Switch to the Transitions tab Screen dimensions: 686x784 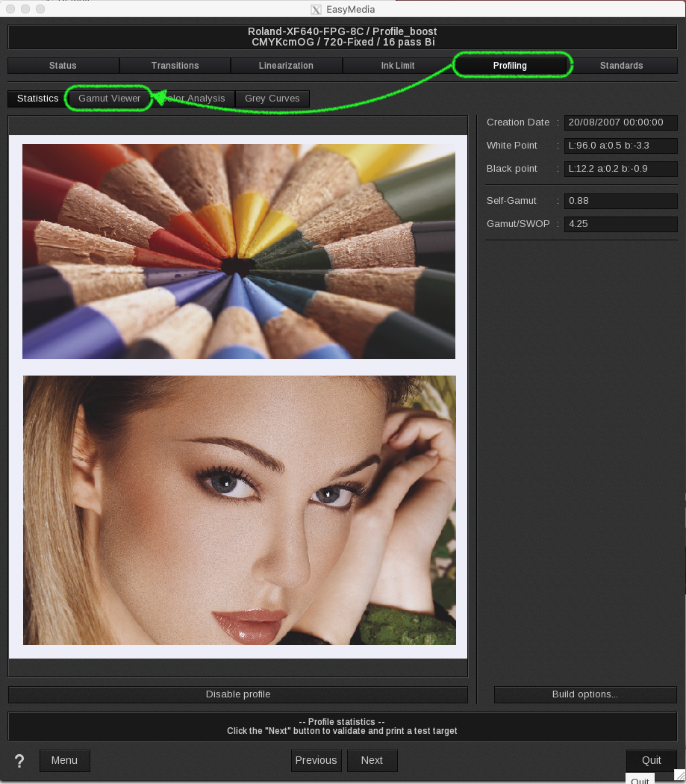click(x=175, y=66)
